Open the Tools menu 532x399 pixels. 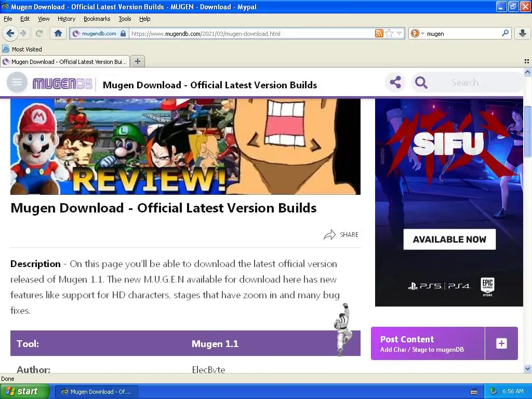pos(125,19)
